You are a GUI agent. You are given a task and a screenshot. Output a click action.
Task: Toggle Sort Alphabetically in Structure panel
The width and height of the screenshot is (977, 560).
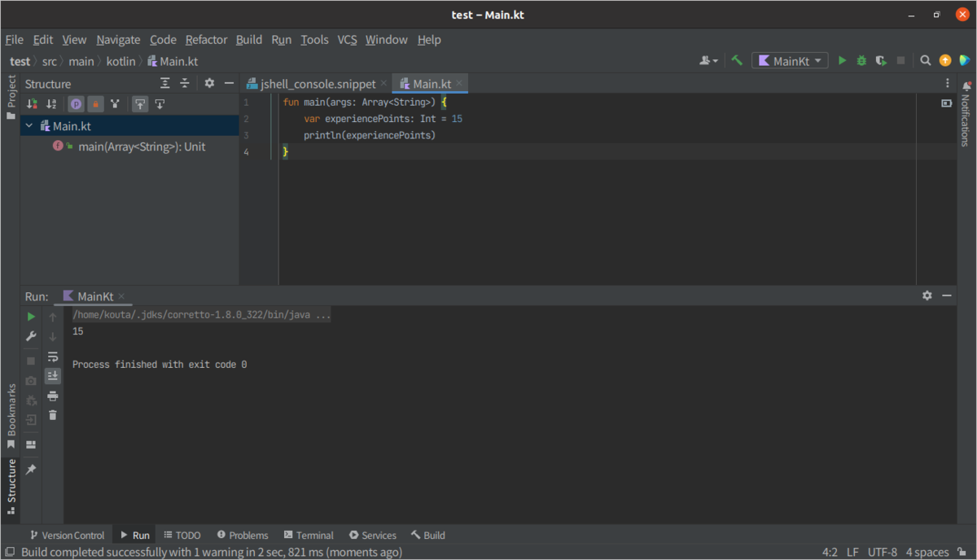(51, 104)
